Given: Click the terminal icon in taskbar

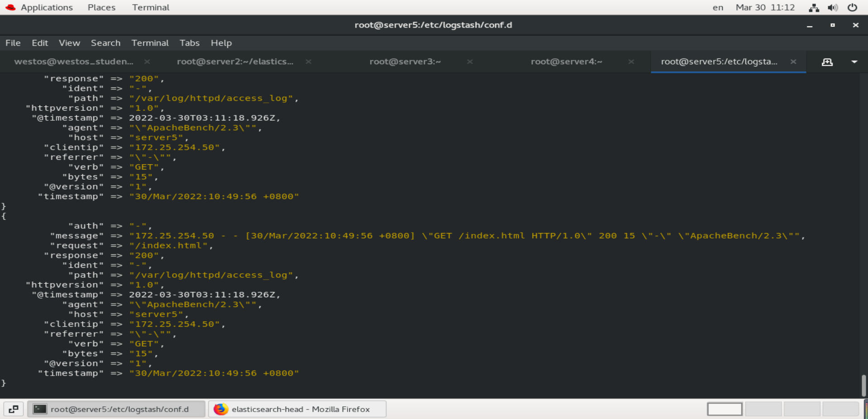Looking at the screenshot, I should coord(40,409).
